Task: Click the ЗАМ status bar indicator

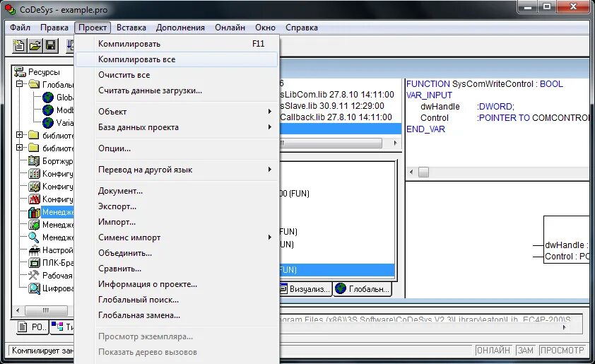Action: (x=526, y=350)
